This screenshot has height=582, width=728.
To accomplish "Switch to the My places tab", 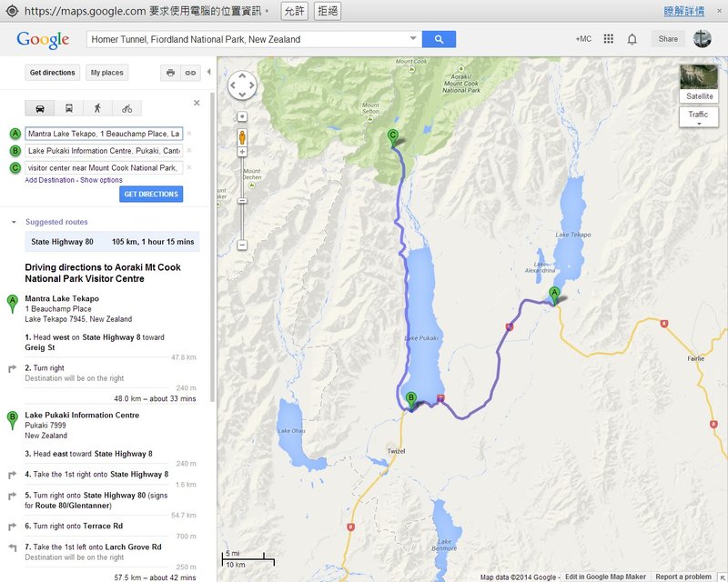I will pyautogui.click(x=107, y=73).
